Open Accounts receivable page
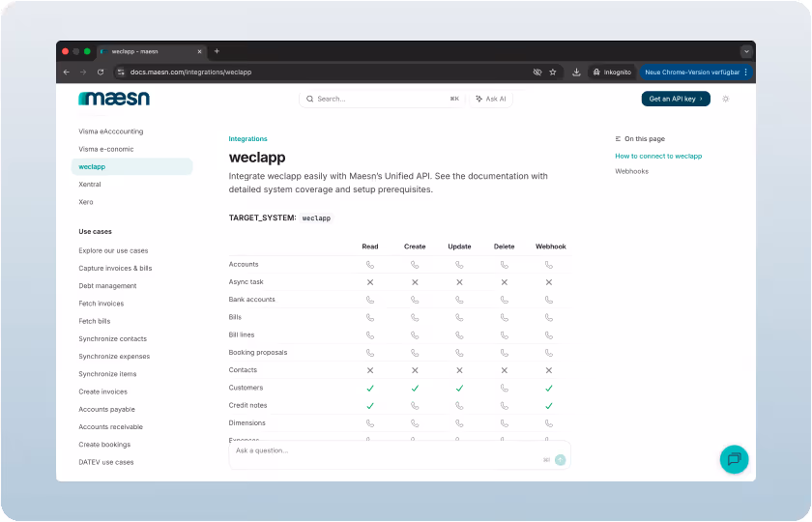 [111, 426]
